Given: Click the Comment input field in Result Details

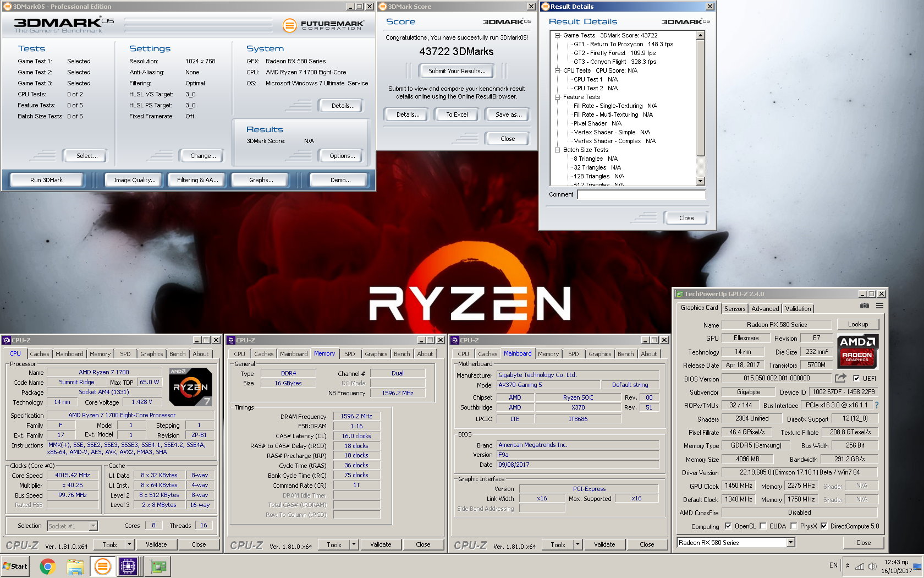Looking at the screenshot, I should pos(641,194).
